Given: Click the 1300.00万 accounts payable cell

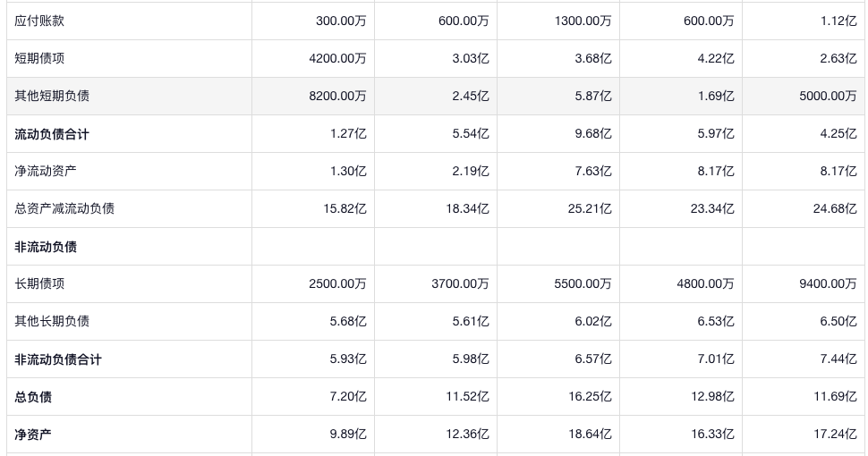Looking at the screenshot, I should coord(583,21).
